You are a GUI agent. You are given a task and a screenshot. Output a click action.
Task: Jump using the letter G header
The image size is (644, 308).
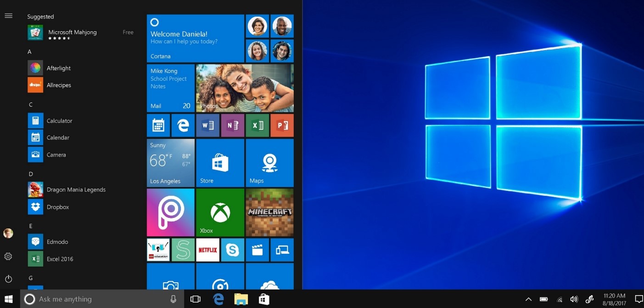[x=31, y=278]
